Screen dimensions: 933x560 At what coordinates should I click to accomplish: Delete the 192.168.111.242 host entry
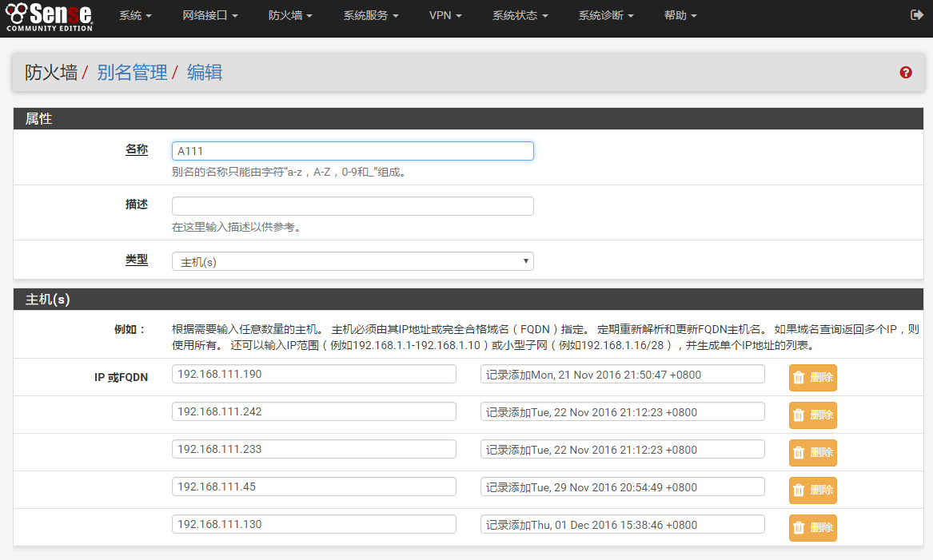pos(812,415)
